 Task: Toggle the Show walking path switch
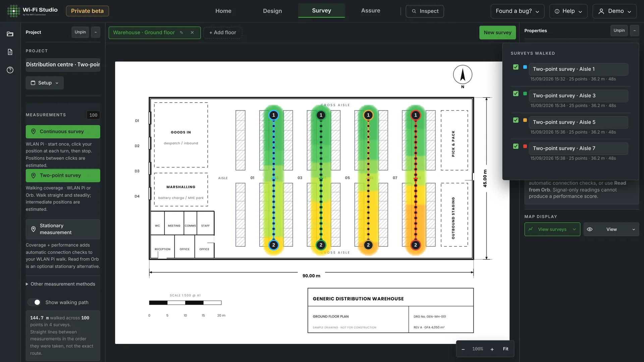coord(34,302)
